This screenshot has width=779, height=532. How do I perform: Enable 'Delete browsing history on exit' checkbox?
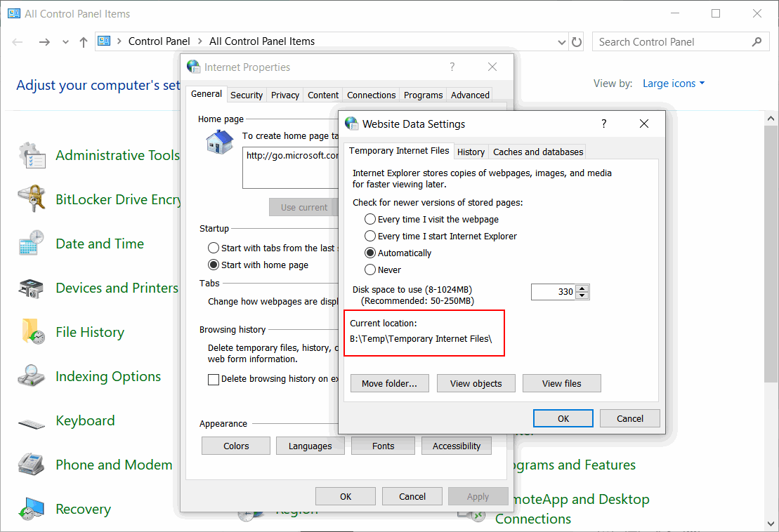pyautogui.click(x=214, y=379)
